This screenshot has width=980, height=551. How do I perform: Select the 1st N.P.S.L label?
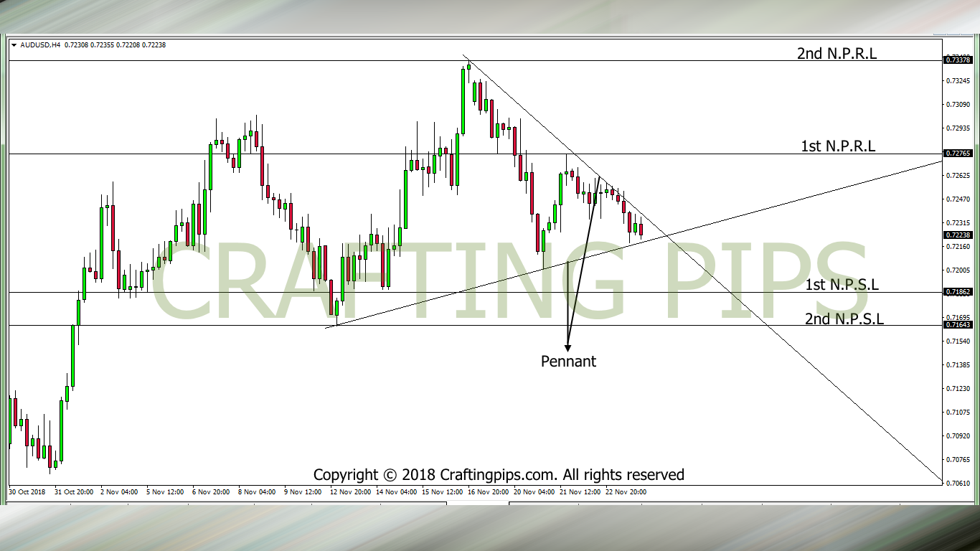tap(842, 285)
